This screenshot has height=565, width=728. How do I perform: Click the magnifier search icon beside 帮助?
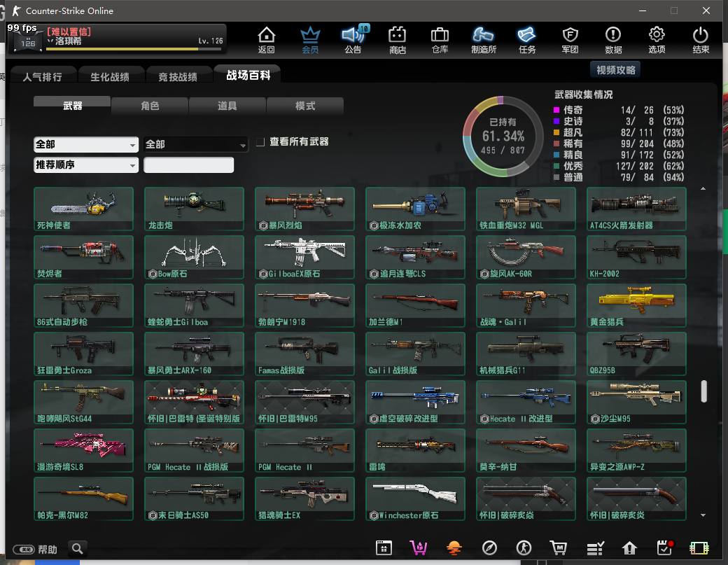pos(78,549)
